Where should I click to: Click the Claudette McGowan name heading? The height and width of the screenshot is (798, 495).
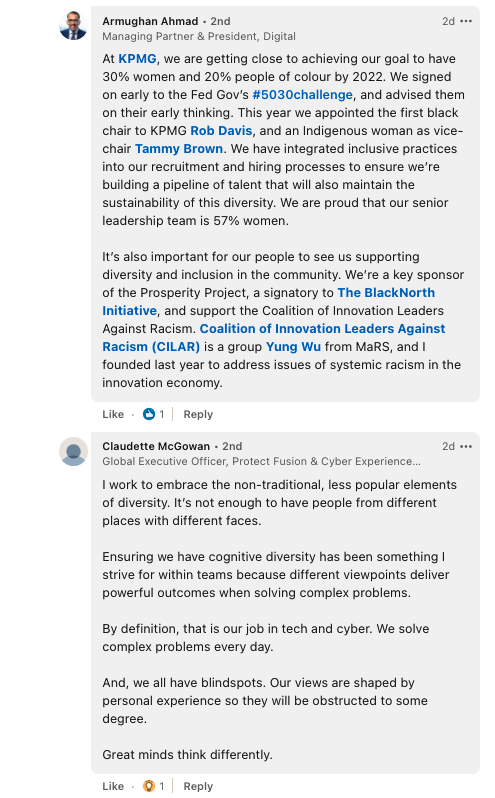[x=156, y=446]
